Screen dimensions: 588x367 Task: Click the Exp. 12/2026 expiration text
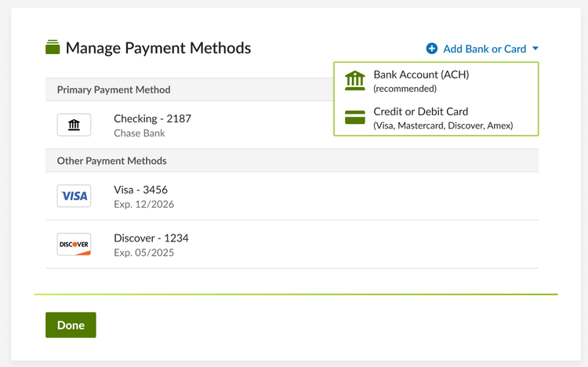(144, 204)
